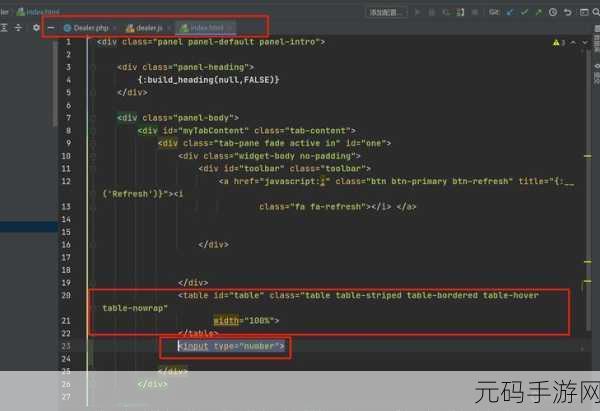This screenshot has height=411, width=600.
Task: Select the index.html editor tab
Action: coord(207,28)
